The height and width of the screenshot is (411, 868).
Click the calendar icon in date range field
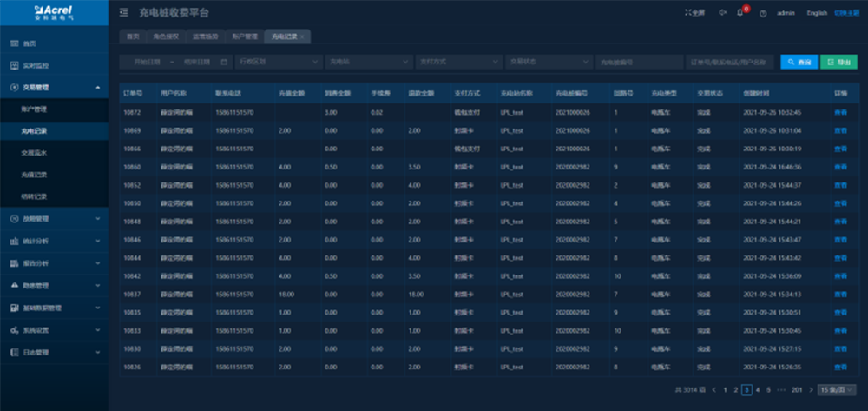pos(223,62)
